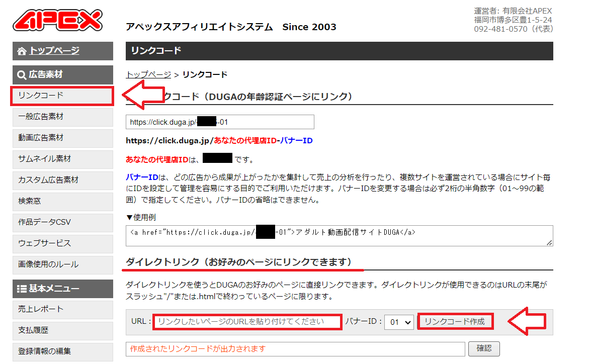Open 売上レポート in the sidebar

[x=63, y=309]
